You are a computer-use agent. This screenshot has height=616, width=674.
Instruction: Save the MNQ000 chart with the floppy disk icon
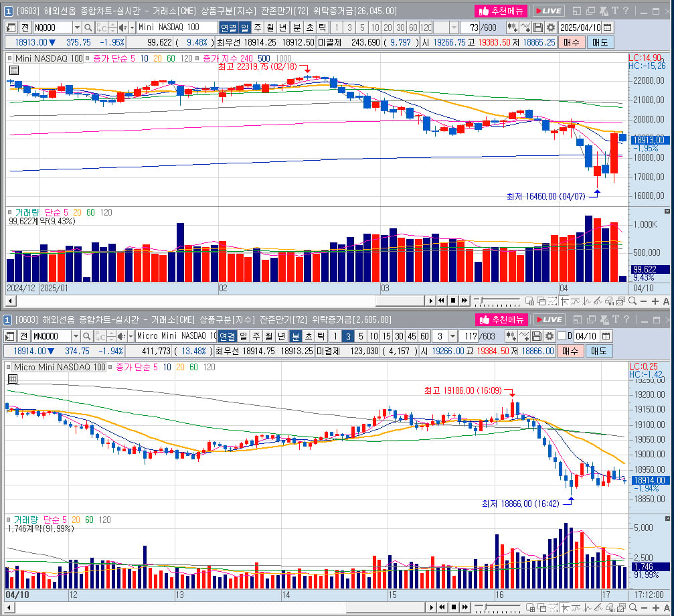536,336
